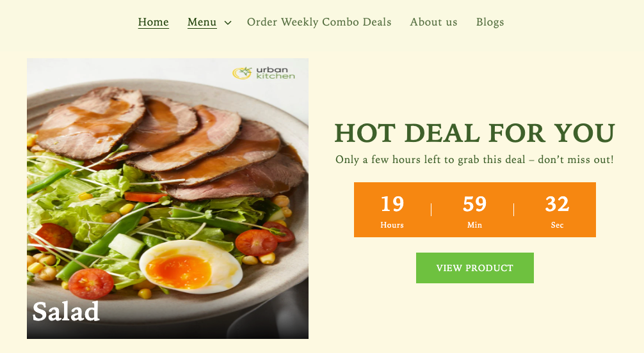This screenshot has width=644, height=353.
Task: Click the divider between Min and Sec
Action: (x=514, y=210)
